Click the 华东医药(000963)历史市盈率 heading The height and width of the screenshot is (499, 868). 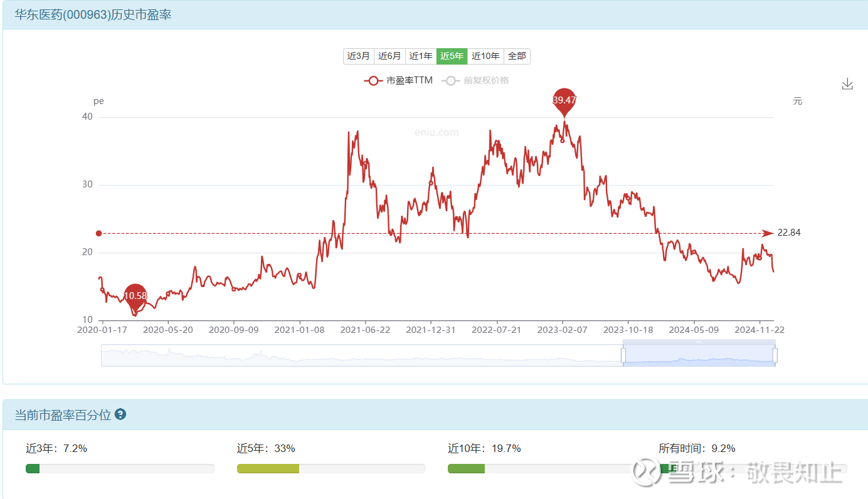coord(93,14)
